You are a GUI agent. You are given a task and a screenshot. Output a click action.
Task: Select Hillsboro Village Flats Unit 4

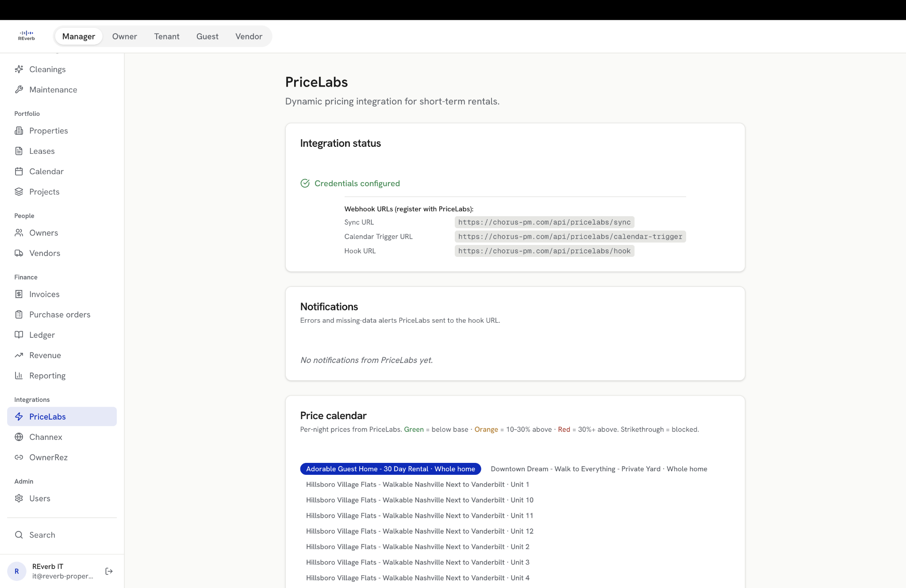[x=418, y=578]
